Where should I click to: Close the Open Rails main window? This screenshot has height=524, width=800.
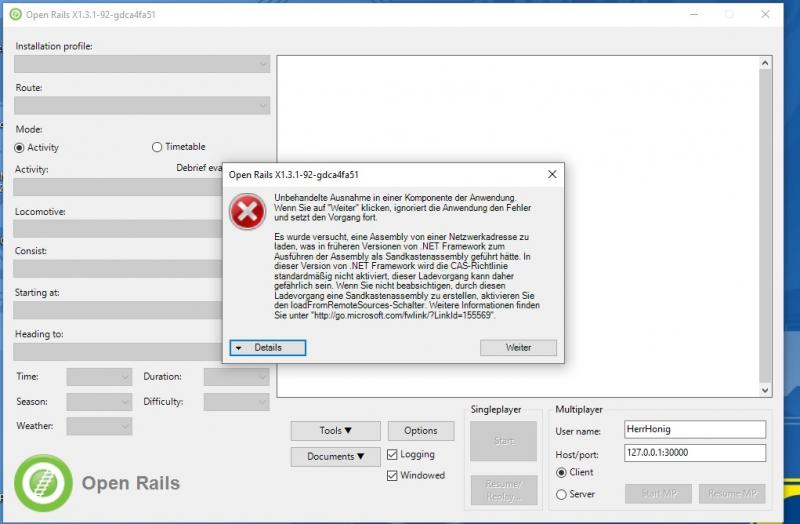pos(765,14)
